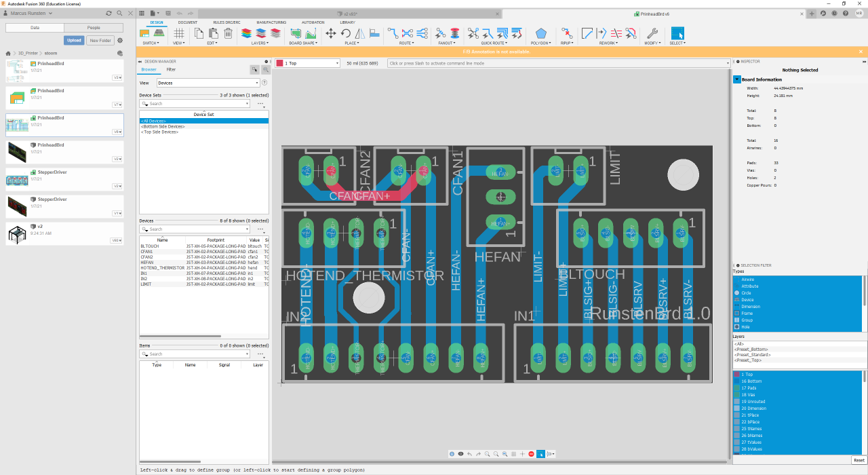Switch to the LIBRARY ribbon tab

(x=347, y=22)
